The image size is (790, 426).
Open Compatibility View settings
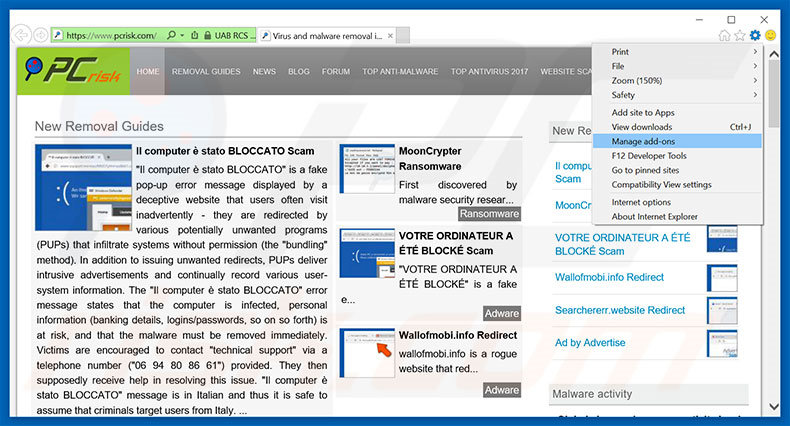[x=677, y=184]
